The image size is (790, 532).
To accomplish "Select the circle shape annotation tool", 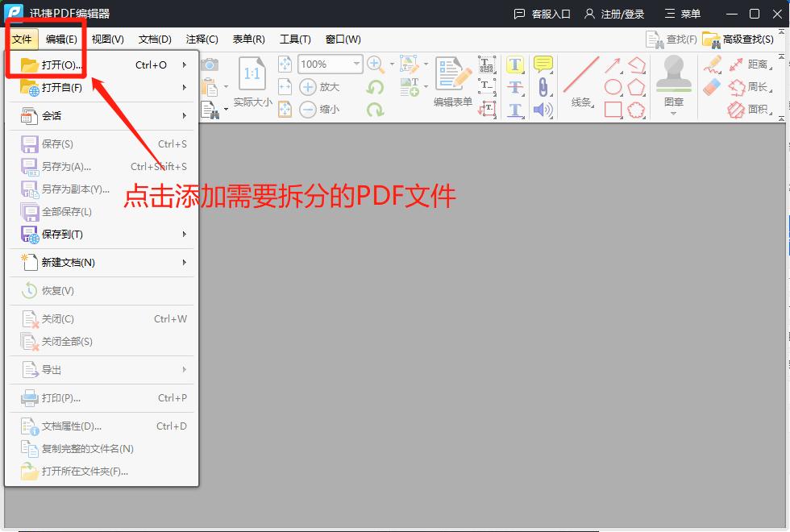I will (613, 85).
